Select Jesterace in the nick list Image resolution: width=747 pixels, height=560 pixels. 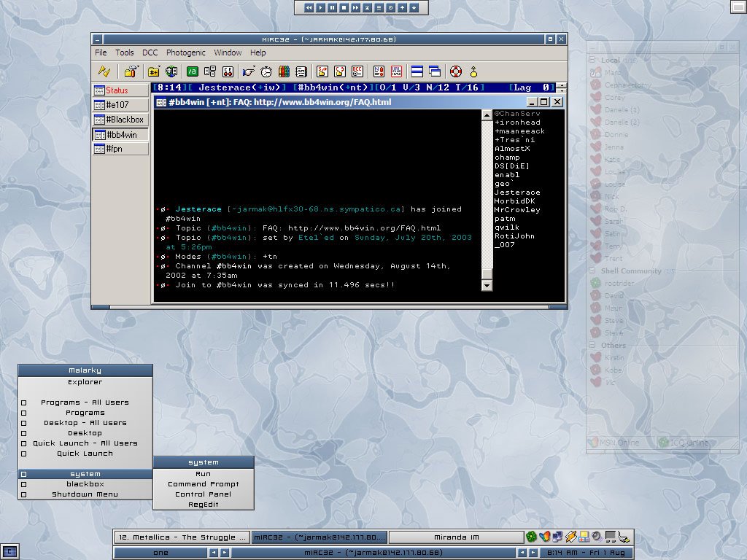517,192
